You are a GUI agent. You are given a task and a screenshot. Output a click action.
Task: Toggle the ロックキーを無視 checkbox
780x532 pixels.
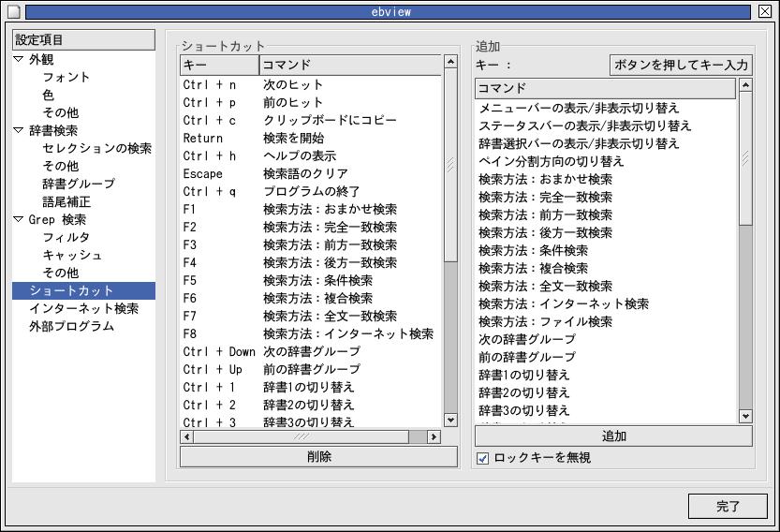[483, 458]
